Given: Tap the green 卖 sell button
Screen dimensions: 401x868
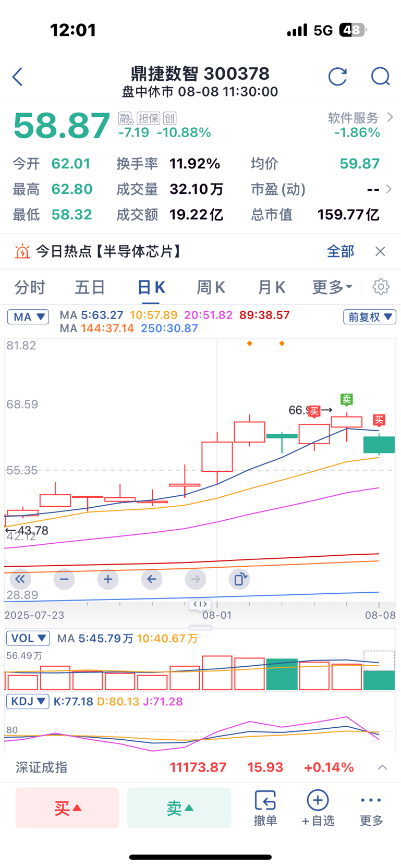Looking at the screenshot, I should [179, 808].
